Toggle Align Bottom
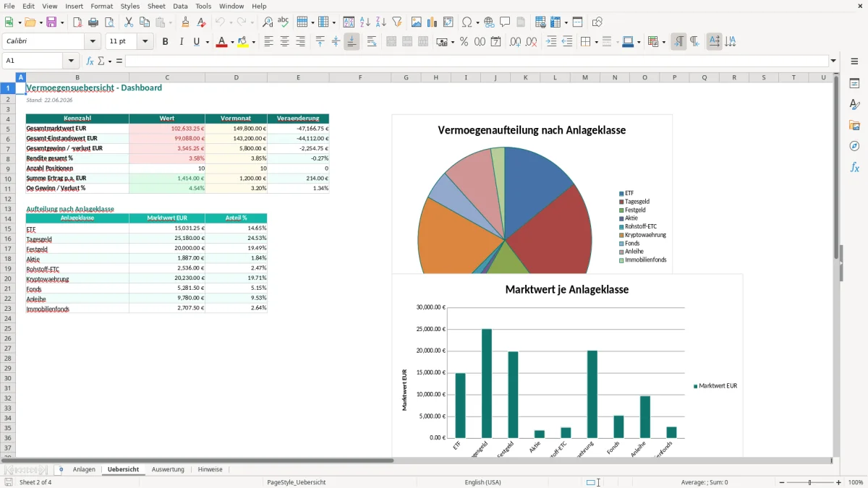This screenshot has height=488, width=868. (352, 42)
